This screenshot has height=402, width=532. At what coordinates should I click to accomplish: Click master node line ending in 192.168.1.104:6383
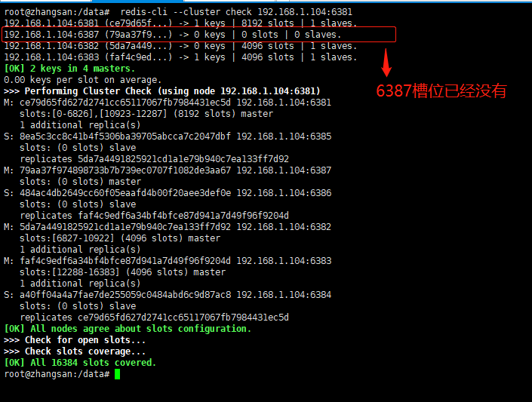pyautogui.click(x=168, y=261)
